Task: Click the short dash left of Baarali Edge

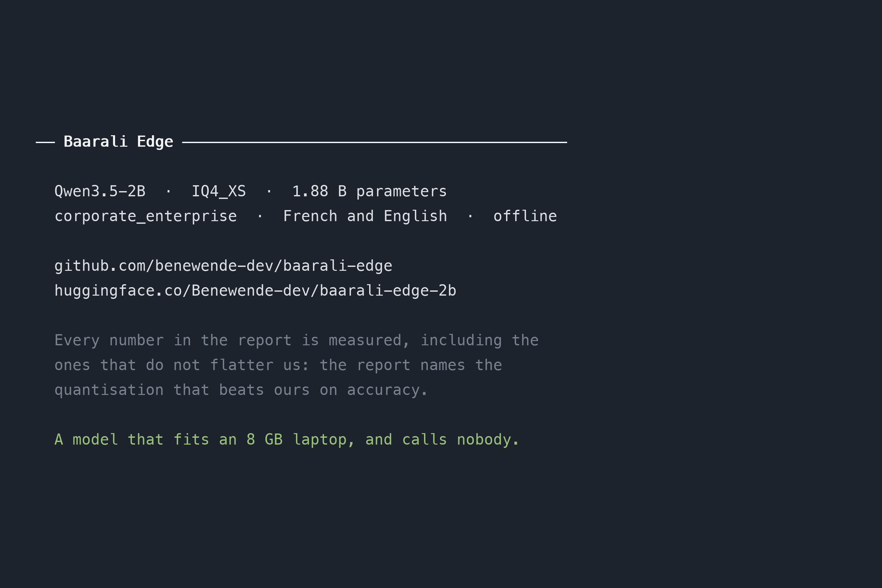Action: (x=45, y=142)
